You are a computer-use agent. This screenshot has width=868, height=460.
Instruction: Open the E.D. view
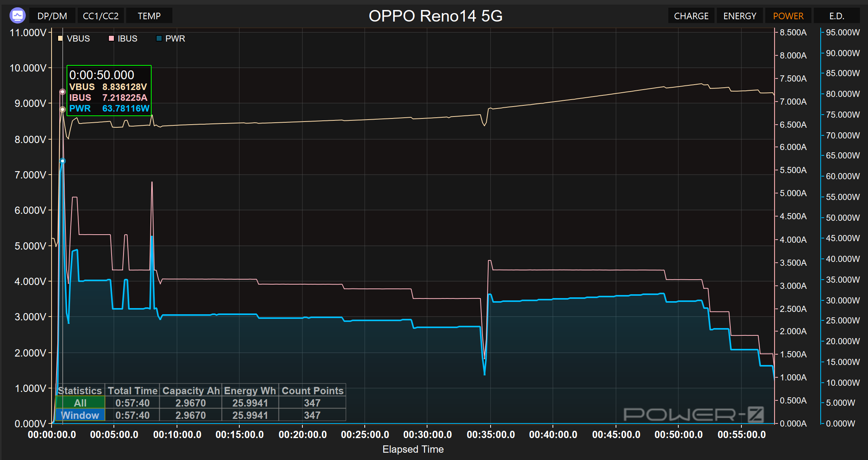coord(836,16)
